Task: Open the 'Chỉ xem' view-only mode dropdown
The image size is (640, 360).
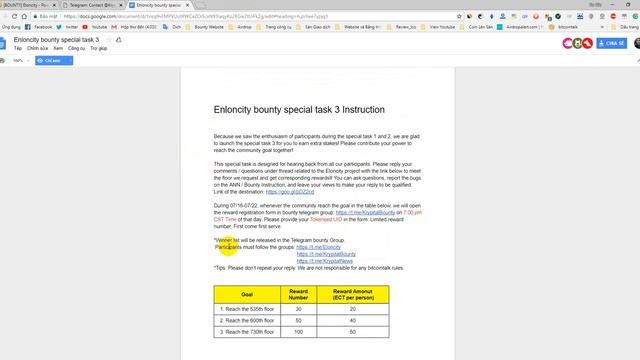Action: (x=54, y=60)
